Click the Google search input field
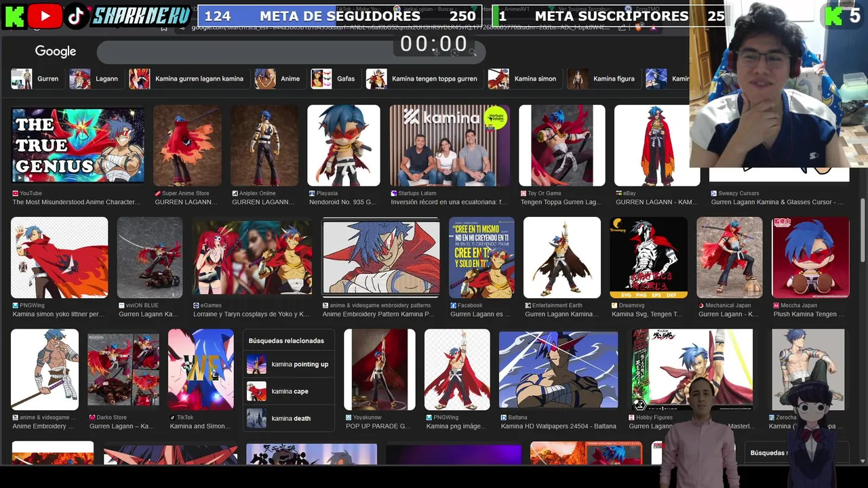This screenshot has height=488, width=868. [292, 52]
